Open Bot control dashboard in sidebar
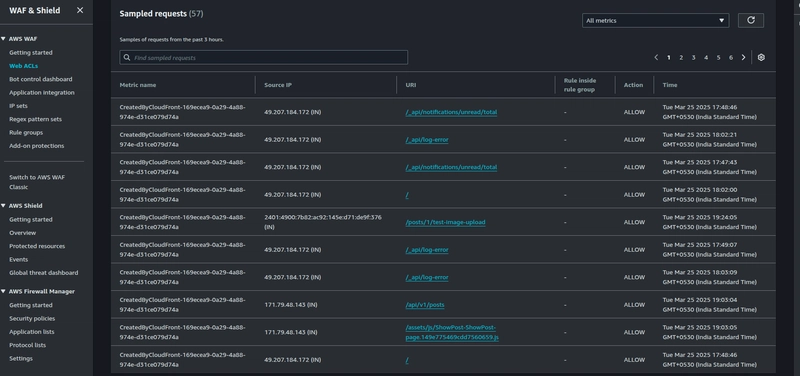Screen dimensions: 800x376 pos(40,79)
